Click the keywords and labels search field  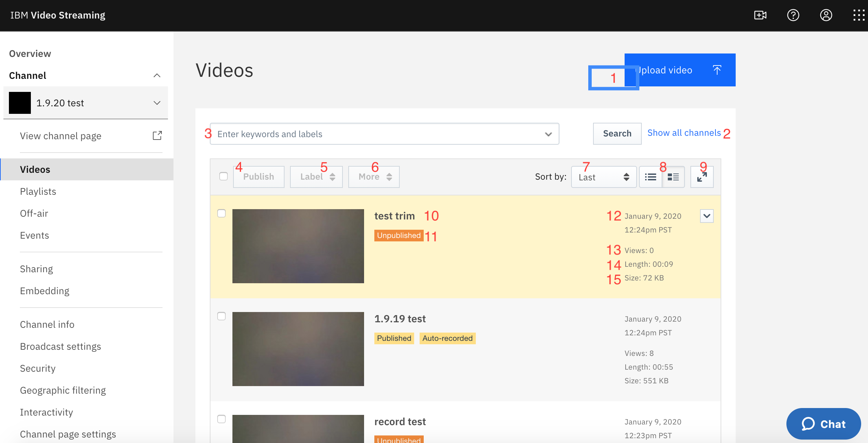(x=384, y=134)
